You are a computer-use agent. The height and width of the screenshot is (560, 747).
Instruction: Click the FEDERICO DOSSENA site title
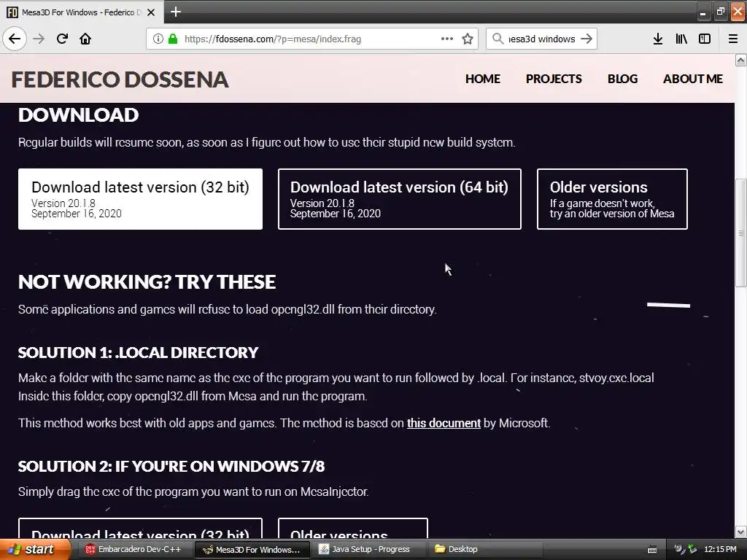120,79
